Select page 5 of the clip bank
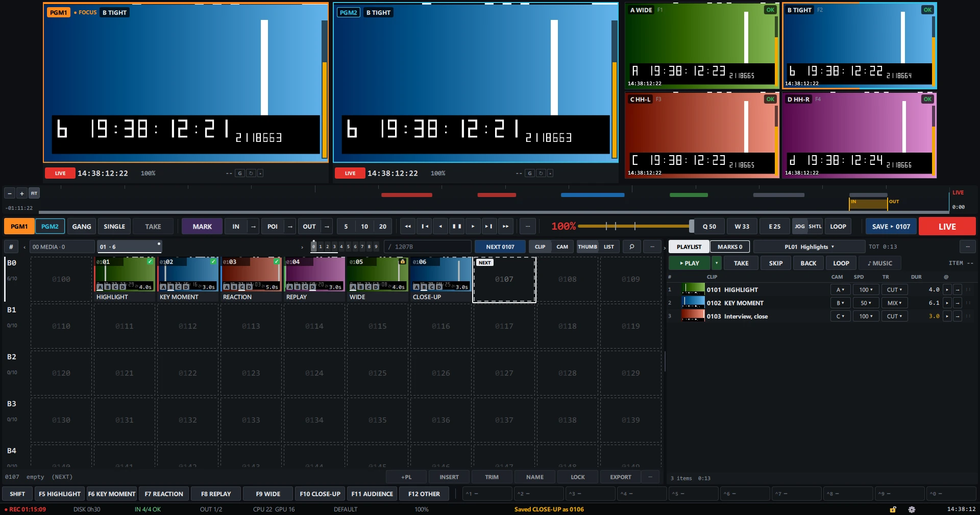Screen dimensions: 980x515 click(349, 247)
